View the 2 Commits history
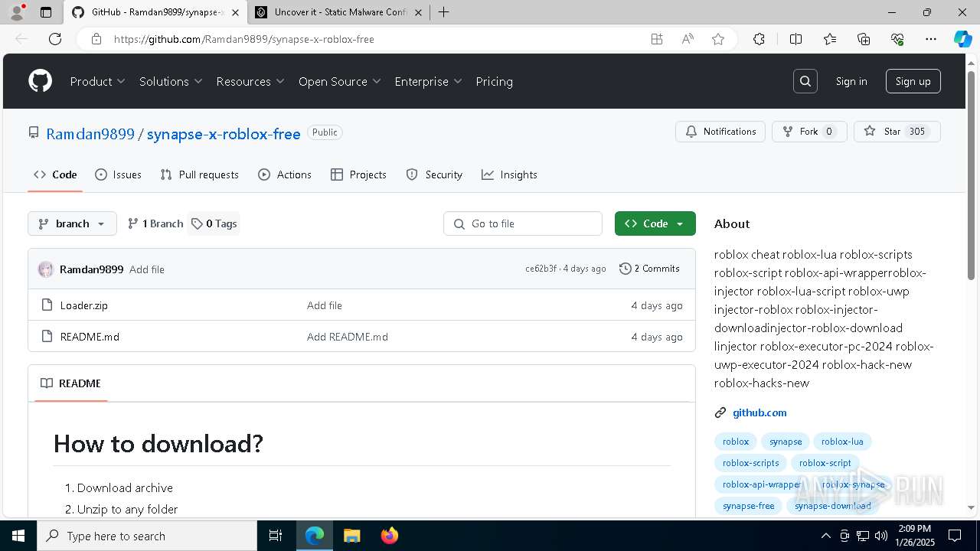This screenshot has height=551, width=980. coord(649,269)
